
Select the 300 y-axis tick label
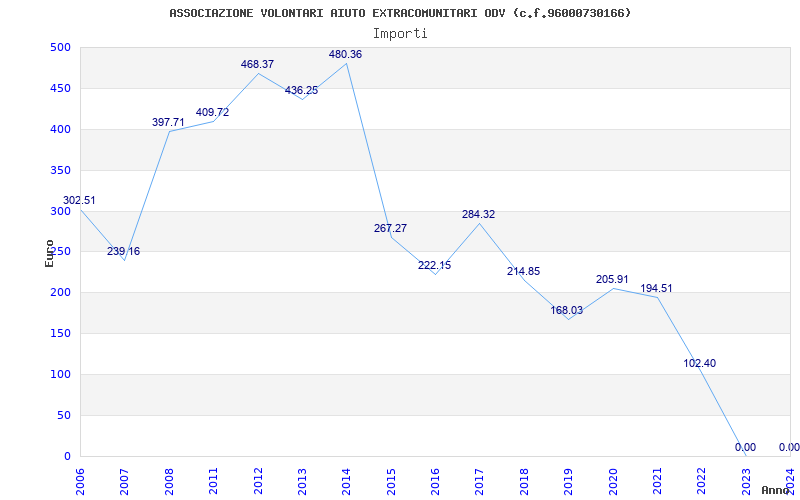click(x=60, y=211)
